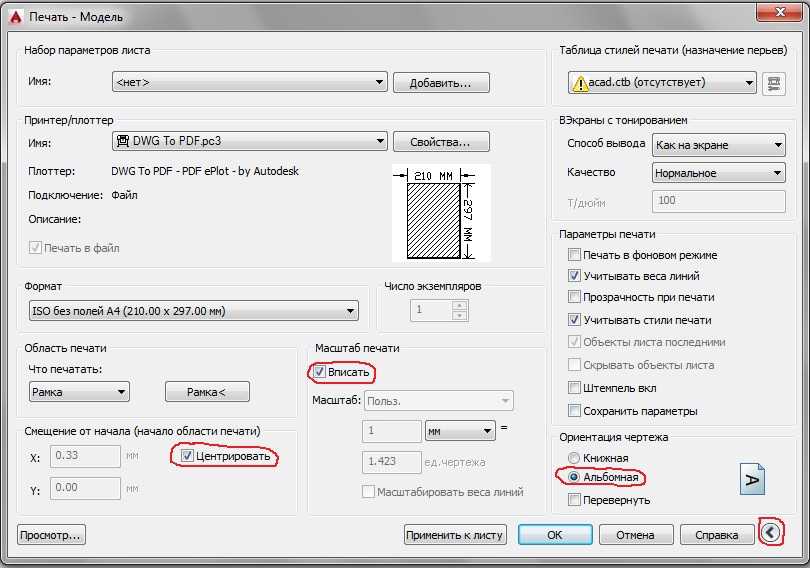Click the acad.ctb missing warning icon

coord(581,83)
